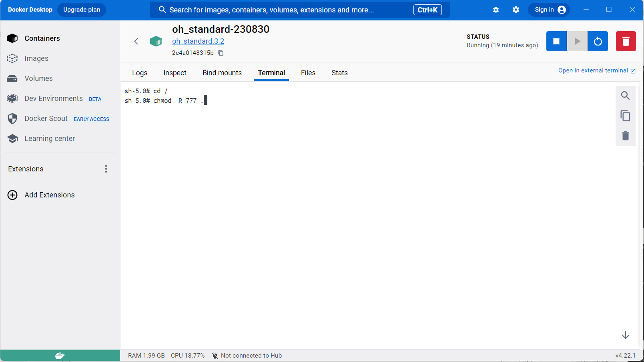Image resolution: width=644 pixels, height=362 pixels.
Task: Maximize the Docker Desktop window
Action: point(609,10)
